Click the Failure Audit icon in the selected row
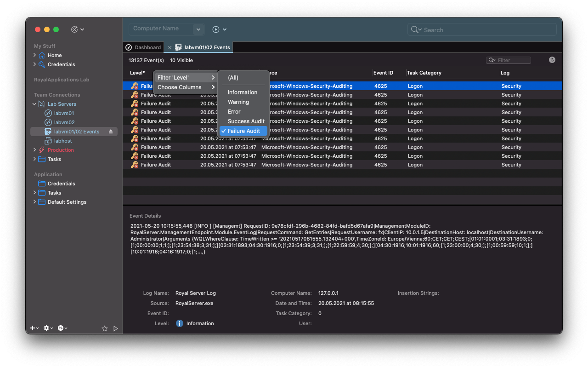588x368 pixels. pos(134,86)
